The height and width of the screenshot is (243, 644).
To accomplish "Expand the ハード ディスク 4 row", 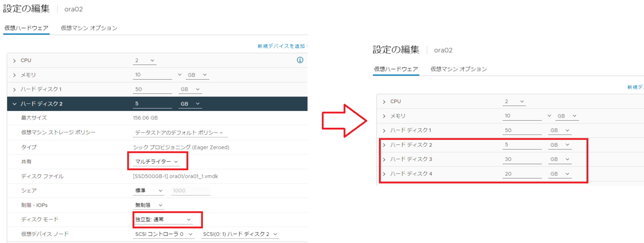I will point(384,173).
